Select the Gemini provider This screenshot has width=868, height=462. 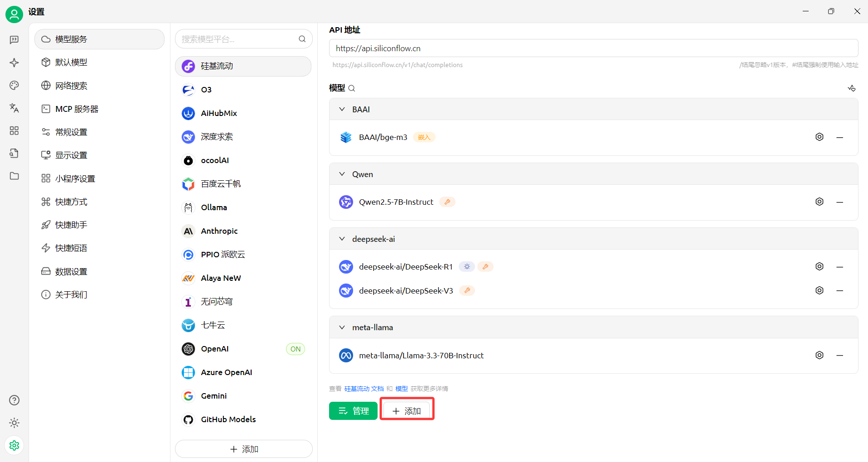pos(243,396)
